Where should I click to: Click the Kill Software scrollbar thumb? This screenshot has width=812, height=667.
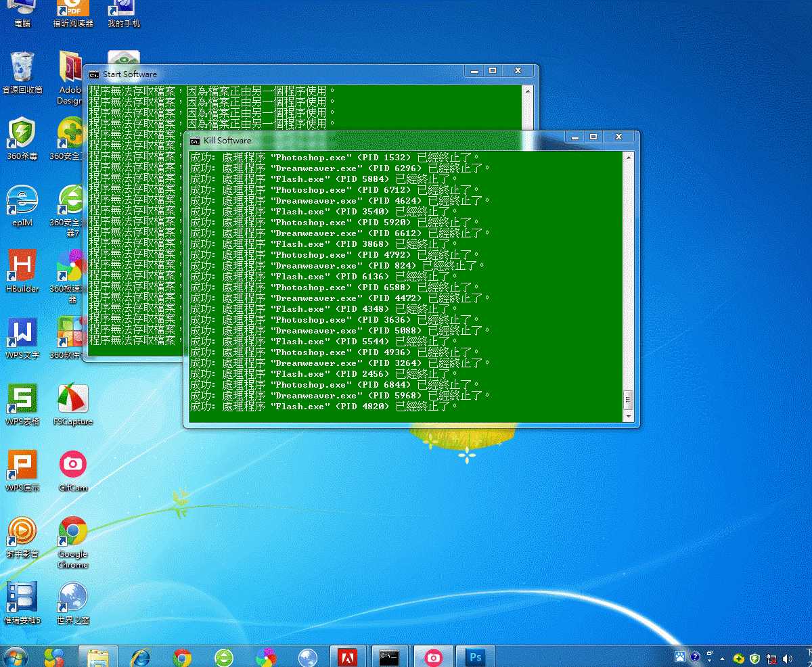pyautogui.click(x=628, y=399)
